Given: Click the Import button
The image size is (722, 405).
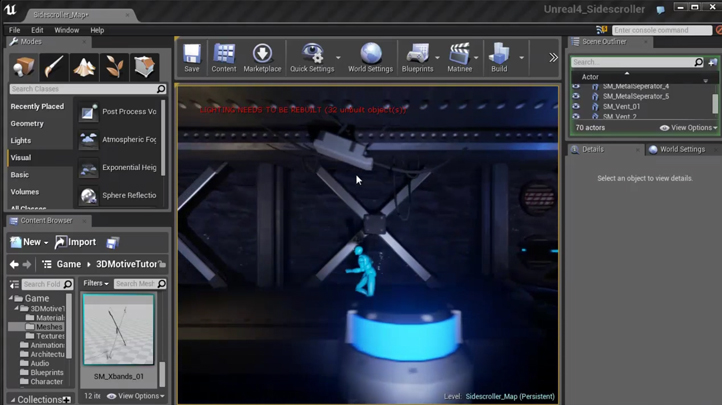Looking at the screenshot, I should coord(76,242).
